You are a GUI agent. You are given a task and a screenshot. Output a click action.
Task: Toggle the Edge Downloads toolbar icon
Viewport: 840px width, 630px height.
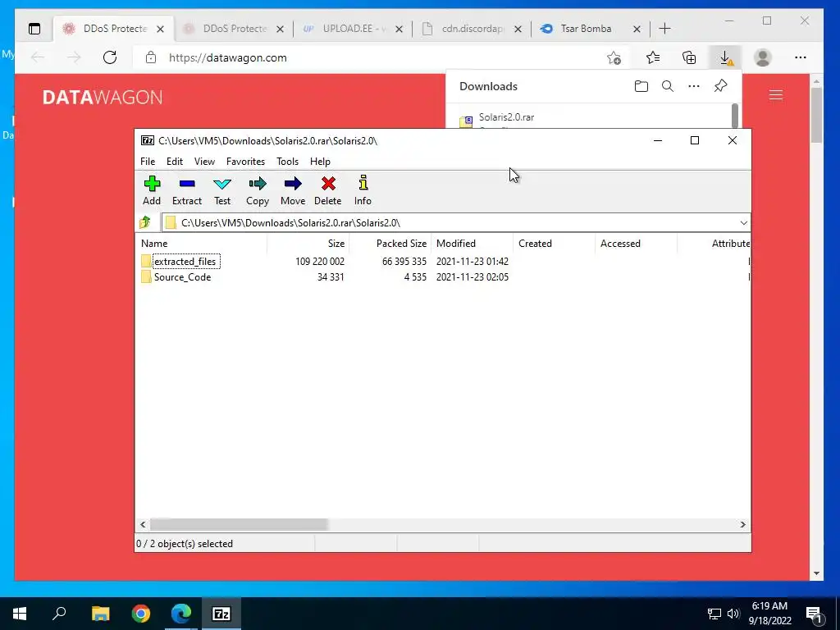coord(726,57)
